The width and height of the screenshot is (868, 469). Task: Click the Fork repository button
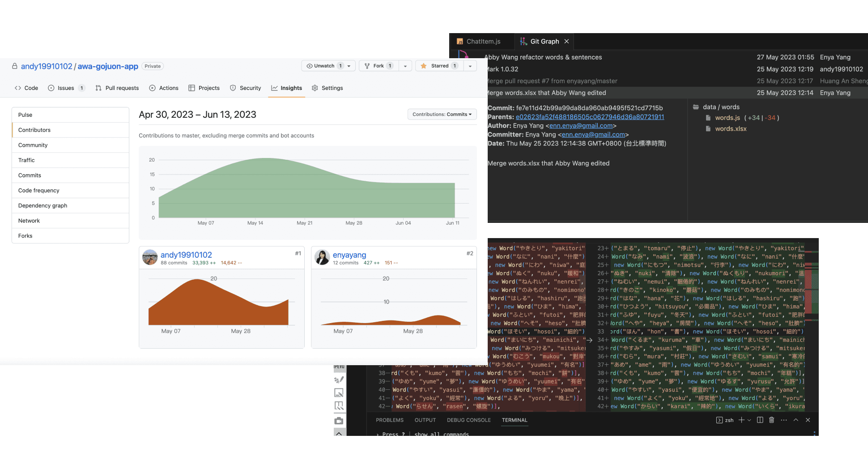379,66
